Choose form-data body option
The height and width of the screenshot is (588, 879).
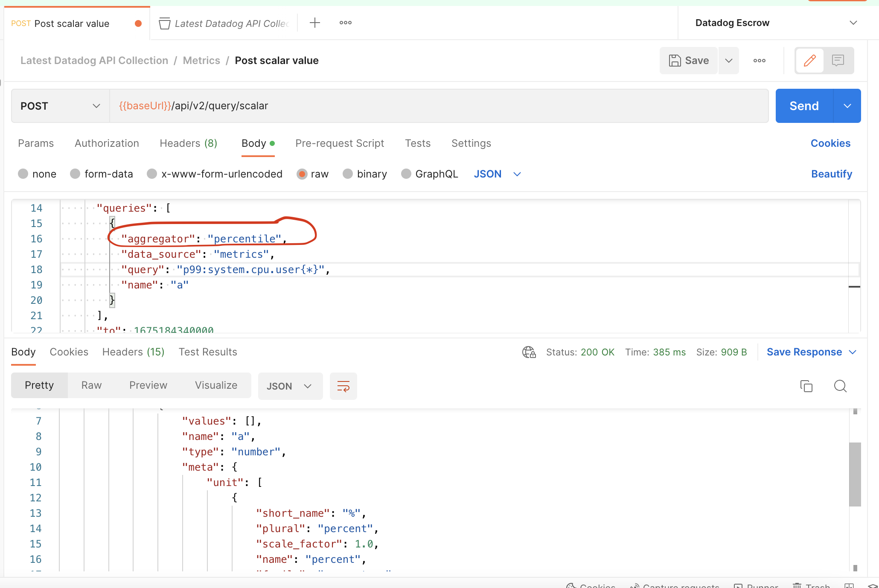(x=76, y=174)
